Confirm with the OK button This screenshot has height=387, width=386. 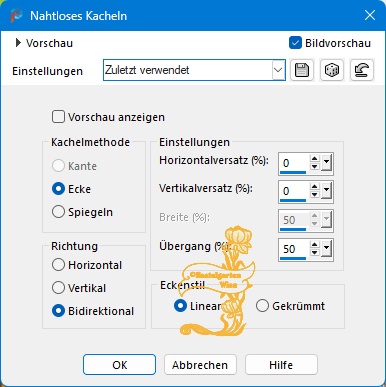[119, 365]
